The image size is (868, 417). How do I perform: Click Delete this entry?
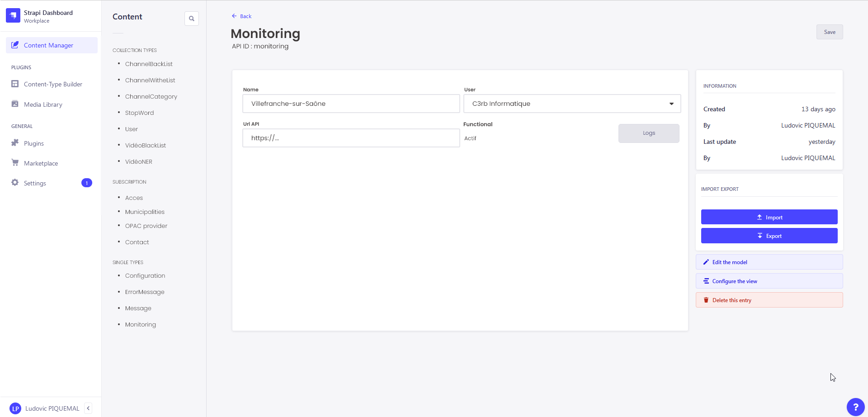769,300
